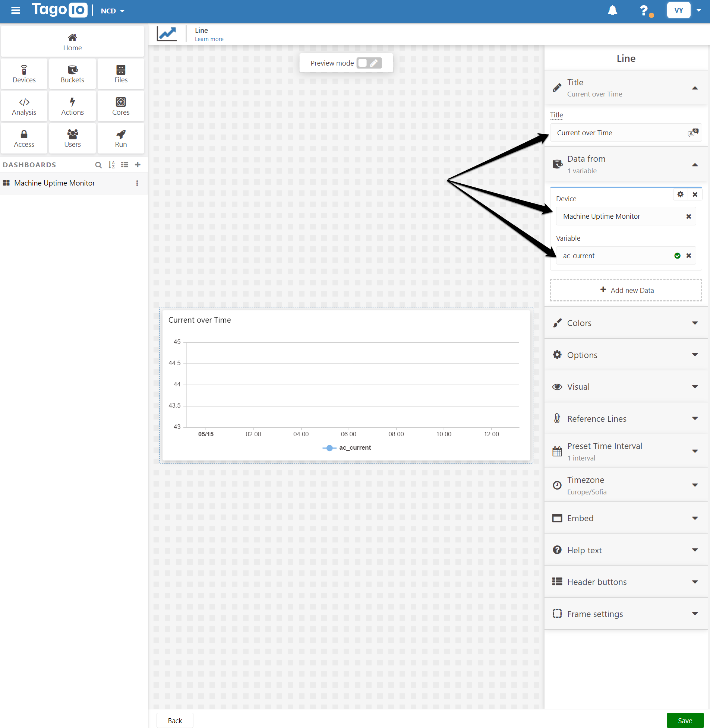Open the NCD profile dropdown
710x728 pixels.
pos(113,11)
